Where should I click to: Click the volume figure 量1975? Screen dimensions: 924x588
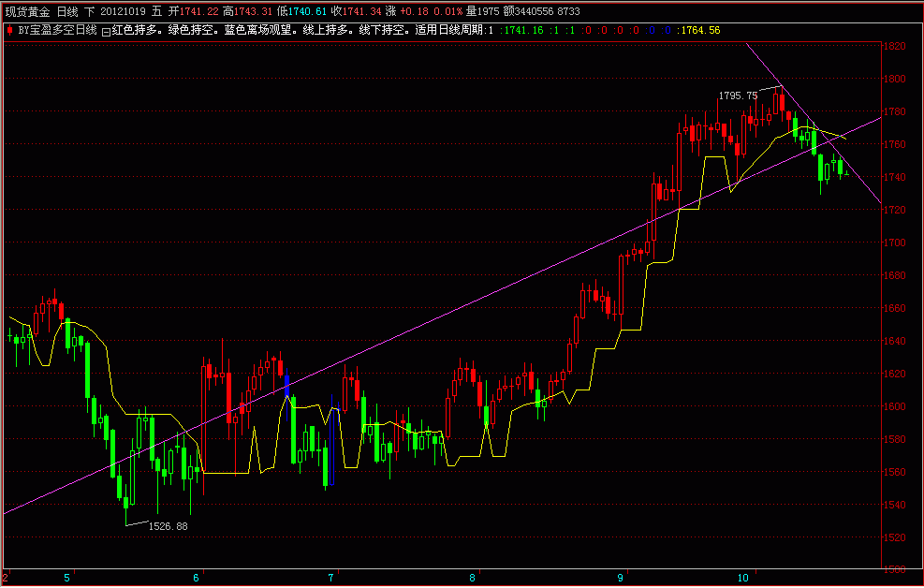(x=481, y=11)
